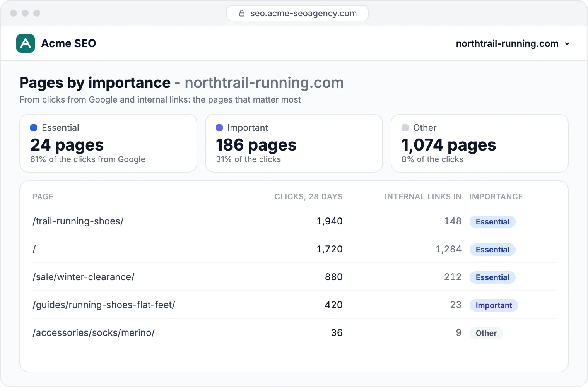Click the 9 internal links value
The image size is (588, 387).
(x=459, y=333)
